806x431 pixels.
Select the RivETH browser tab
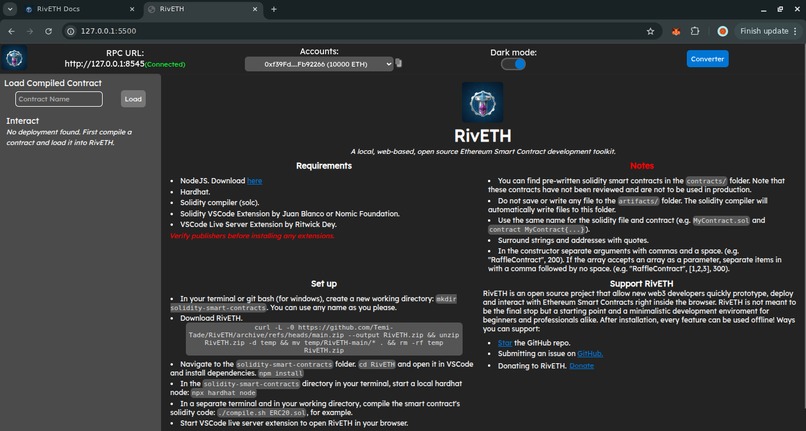pos(203,9)
